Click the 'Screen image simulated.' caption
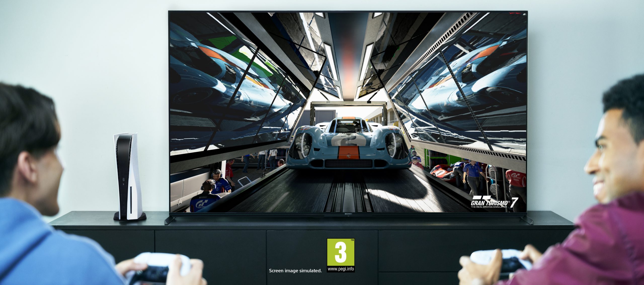This screenshot has width=644, height=285. point(295,271)
